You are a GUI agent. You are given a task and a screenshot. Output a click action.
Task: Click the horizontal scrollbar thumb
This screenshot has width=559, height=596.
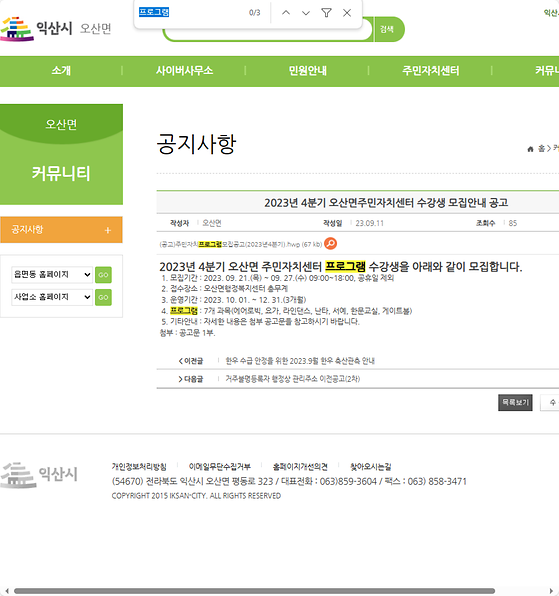(x=254, y=591)
